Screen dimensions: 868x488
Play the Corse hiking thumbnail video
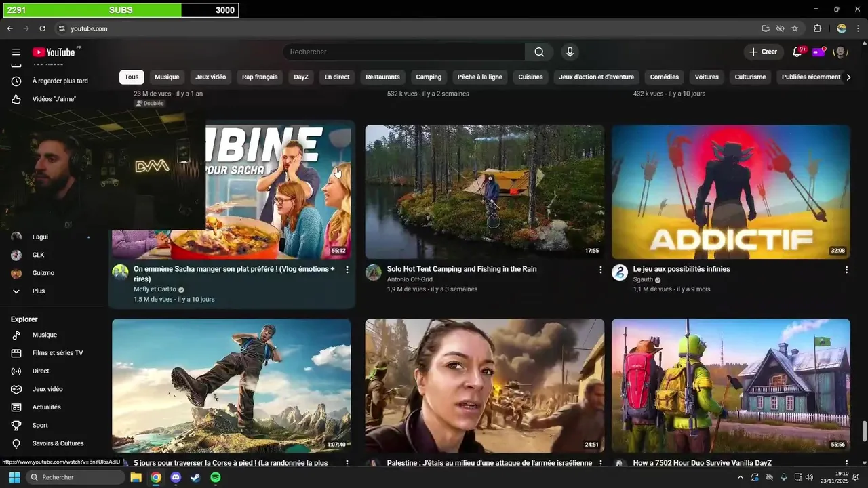coord(231,386)
